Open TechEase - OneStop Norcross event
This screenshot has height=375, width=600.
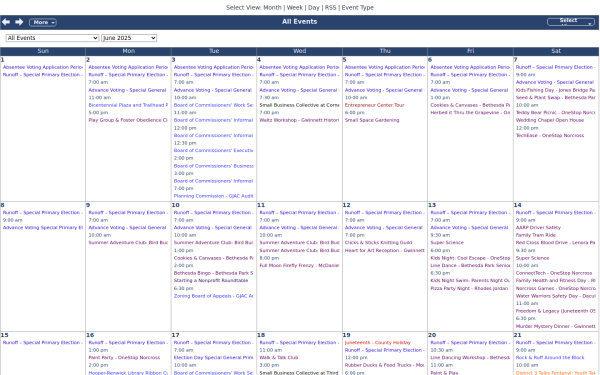pos(549,135)
